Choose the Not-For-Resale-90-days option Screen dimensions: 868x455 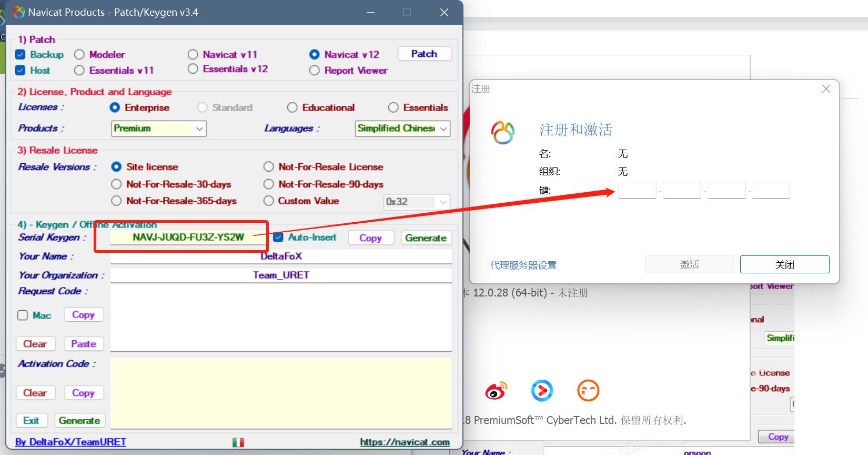[x=269, y=184]
